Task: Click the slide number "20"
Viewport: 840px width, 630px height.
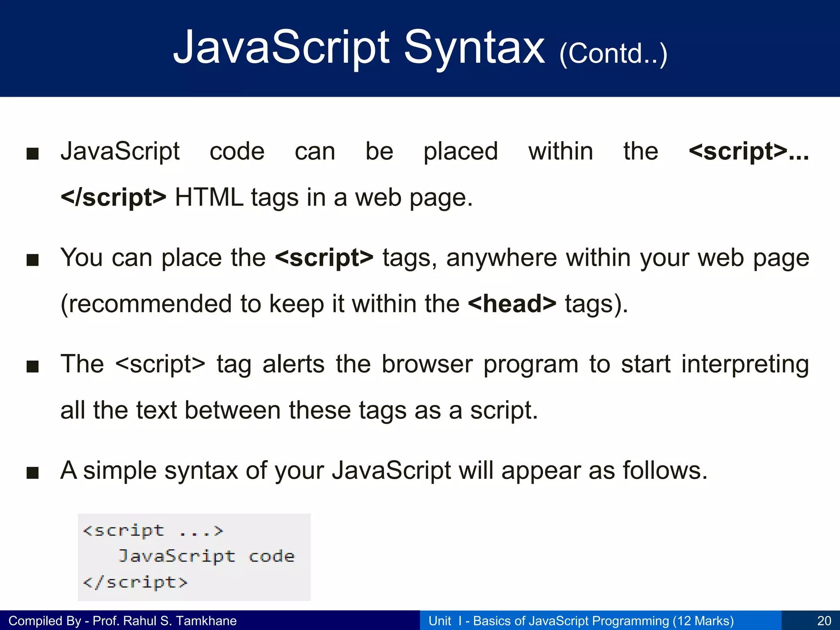Action: coord(824,621)
